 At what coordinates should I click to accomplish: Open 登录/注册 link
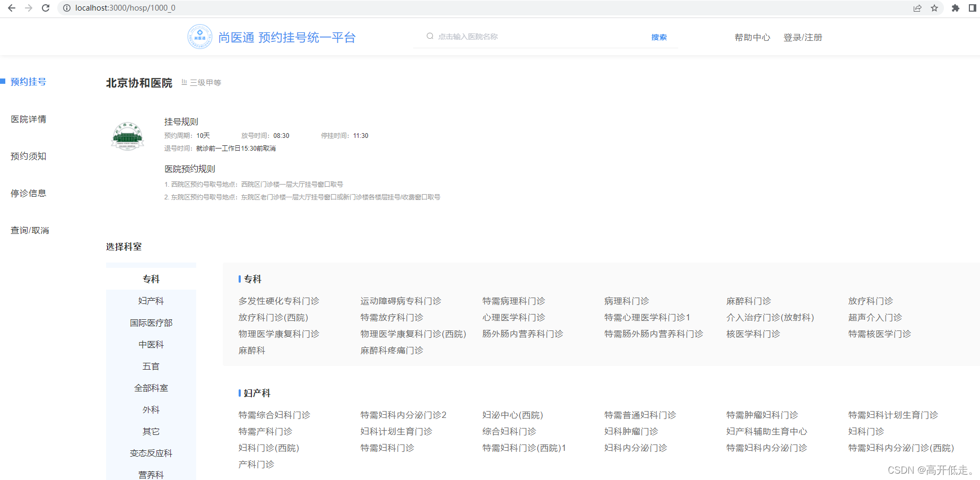[802, 37]
